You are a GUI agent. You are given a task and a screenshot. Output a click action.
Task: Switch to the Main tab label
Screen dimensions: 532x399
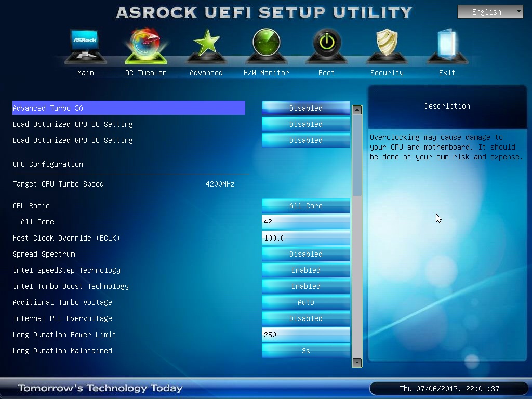point(86,73)
